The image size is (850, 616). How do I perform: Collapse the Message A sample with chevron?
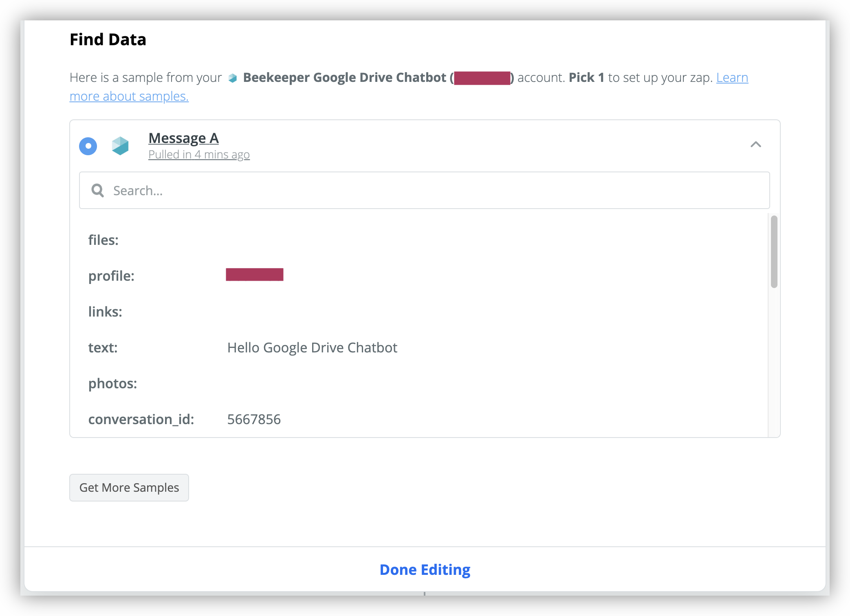point(756,145)
